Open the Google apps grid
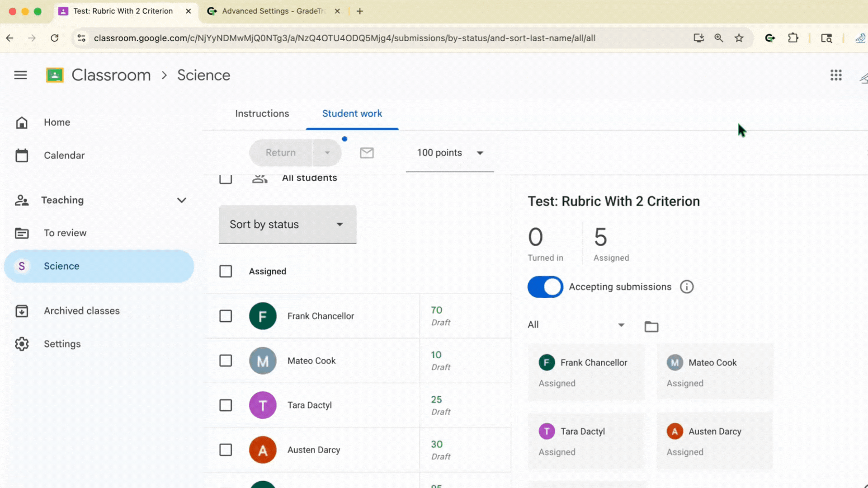868x488 pixels. (836, 75)
